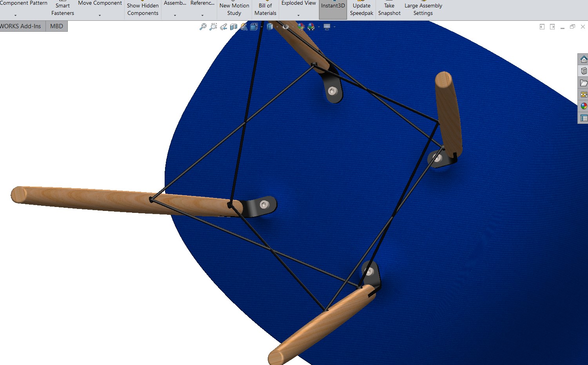Open Apply Scene icon
Screen dimensions: 588x365
coord(311,27)
